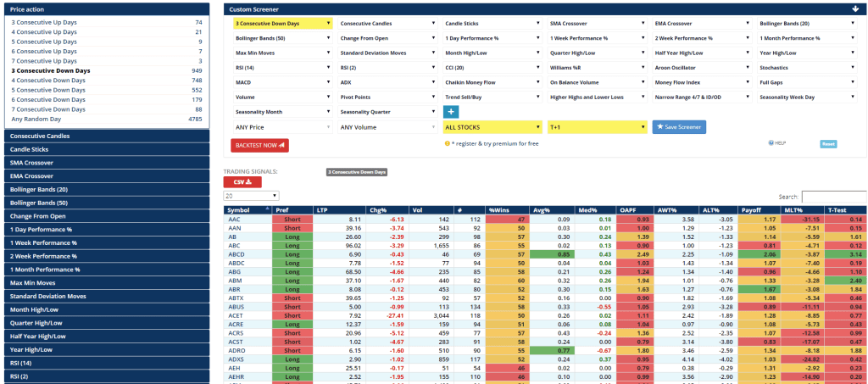Screen dimensions: 868x384
Task: Expand the ANY Price dropdown
Action: click(282, 127)
